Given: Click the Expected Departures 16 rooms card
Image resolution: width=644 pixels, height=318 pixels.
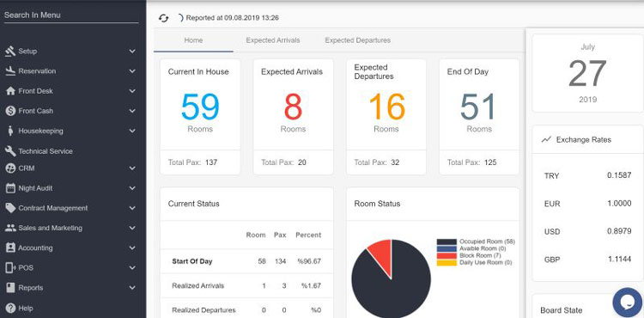Looking at the screenshot, I should pos(386,117).
